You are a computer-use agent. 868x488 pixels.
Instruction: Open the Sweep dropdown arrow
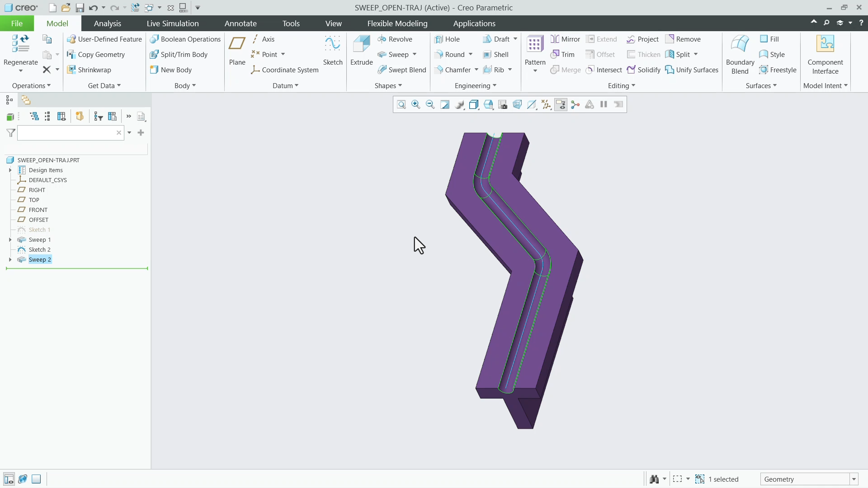[415, 55]
